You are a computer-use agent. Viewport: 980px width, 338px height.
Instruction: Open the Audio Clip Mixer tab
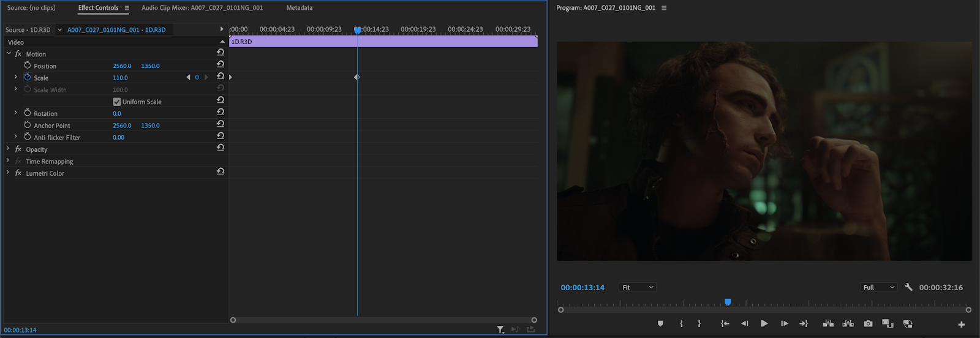202,8
